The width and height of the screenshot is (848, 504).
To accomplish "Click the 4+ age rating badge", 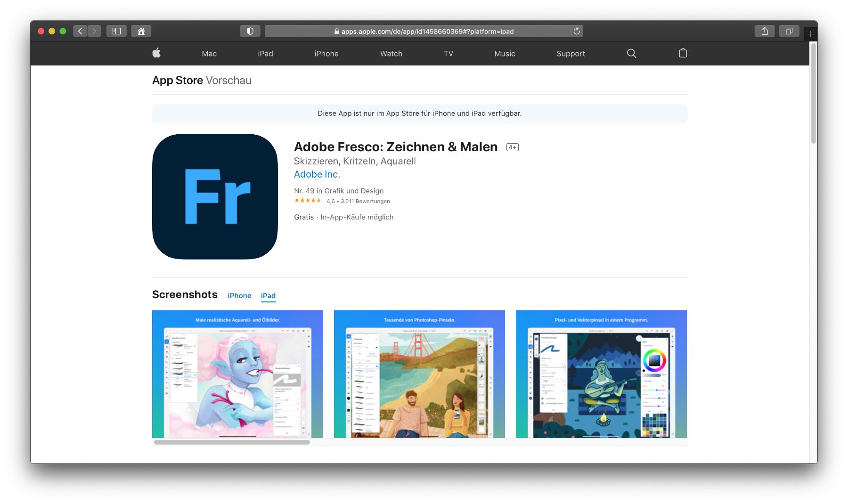I will point(512,147).
